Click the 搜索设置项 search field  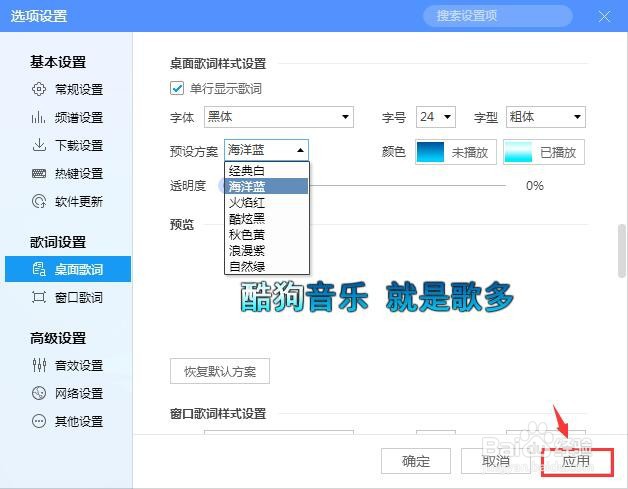click(497, 16)
